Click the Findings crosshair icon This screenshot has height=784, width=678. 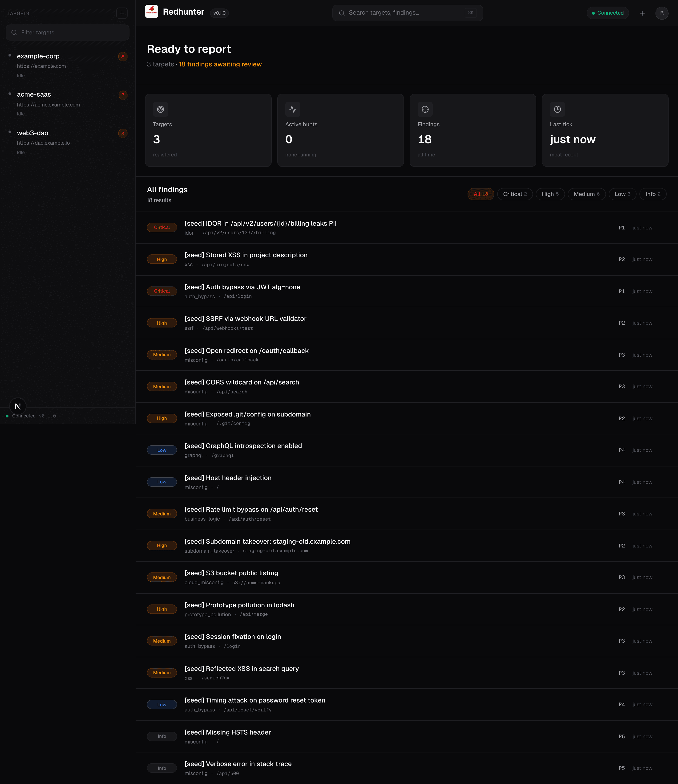(x=425, y=109)
